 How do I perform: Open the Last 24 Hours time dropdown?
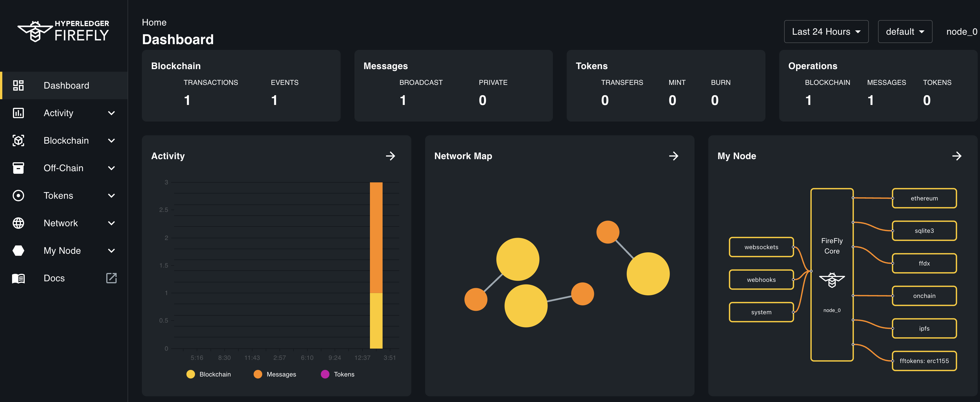point(826,32)
